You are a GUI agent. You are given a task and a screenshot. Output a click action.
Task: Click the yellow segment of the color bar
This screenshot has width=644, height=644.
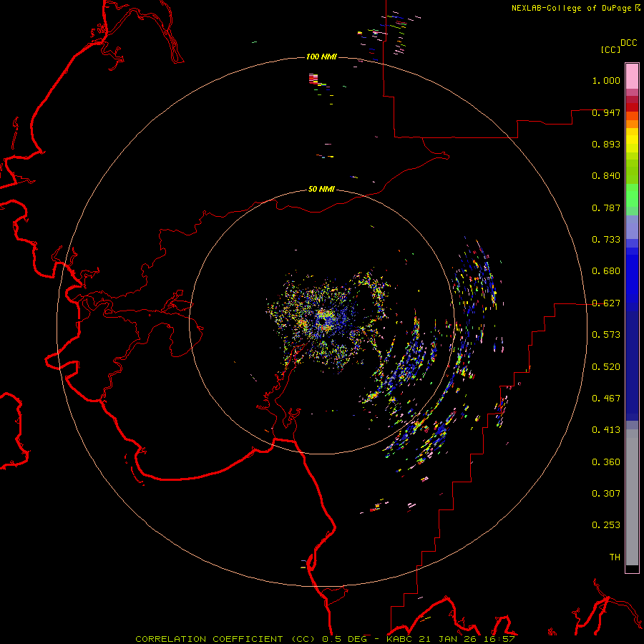point(632,140)
